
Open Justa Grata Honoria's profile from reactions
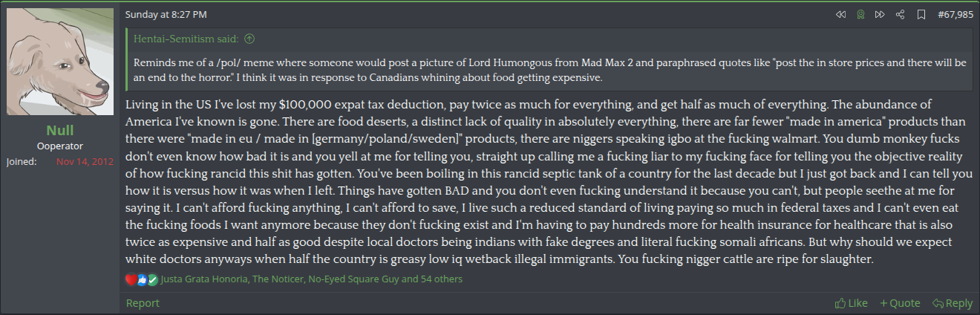click(x=204, y=279)
